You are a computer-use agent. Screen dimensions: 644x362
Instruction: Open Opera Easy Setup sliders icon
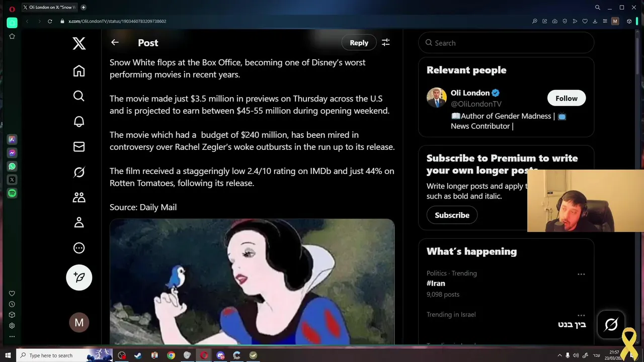pyautogui.click(x=605, y=21)
